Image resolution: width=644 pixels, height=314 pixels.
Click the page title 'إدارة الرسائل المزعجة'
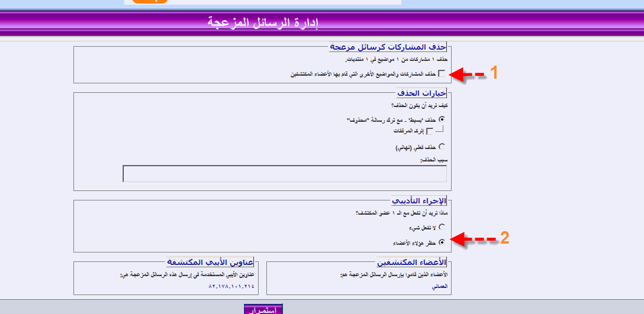point(263,22)
